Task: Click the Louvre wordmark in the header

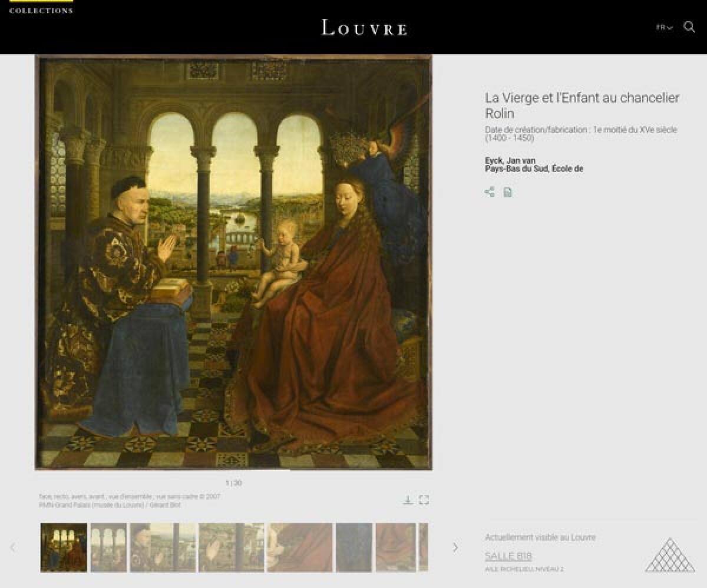Action: click(x=364, y=28)
